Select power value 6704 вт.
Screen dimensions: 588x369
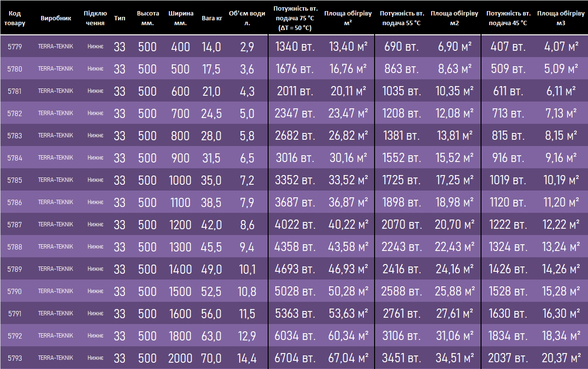(x=295, y=358)
